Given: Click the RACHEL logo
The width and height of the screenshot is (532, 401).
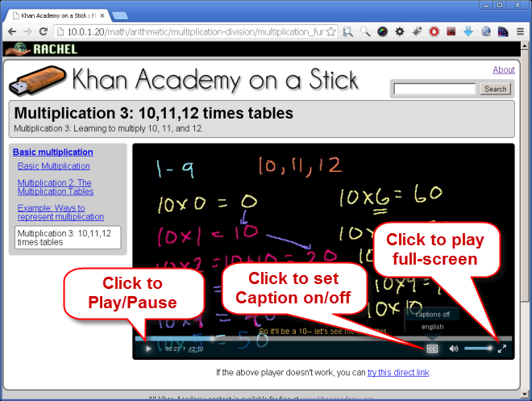Looking at the screenshot, I should coord(41,49).
